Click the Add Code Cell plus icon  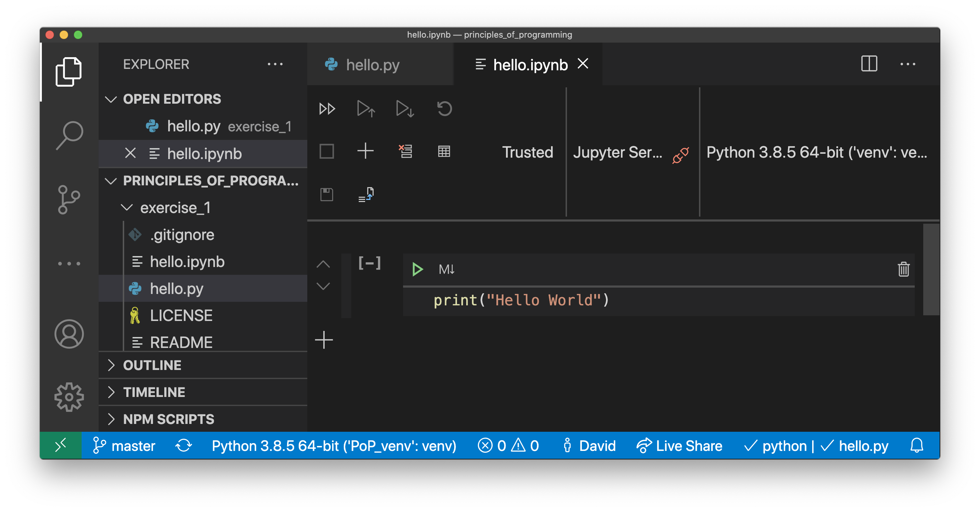pyautogui.click(x=365, y=151)
